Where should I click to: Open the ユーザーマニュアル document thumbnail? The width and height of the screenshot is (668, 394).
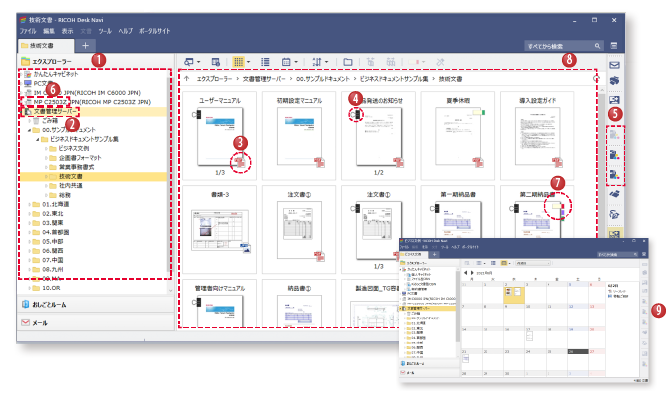[220, 136]
